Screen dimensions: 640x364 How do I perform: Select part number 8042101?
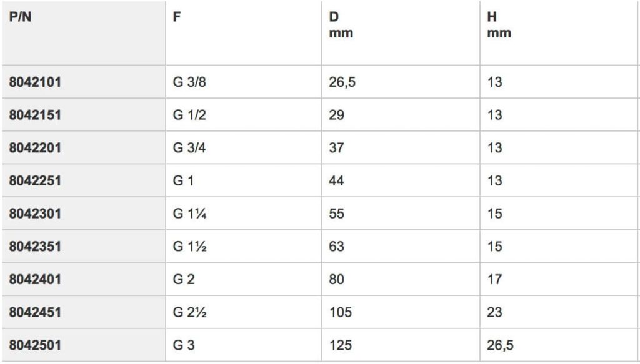pos(35,82)
